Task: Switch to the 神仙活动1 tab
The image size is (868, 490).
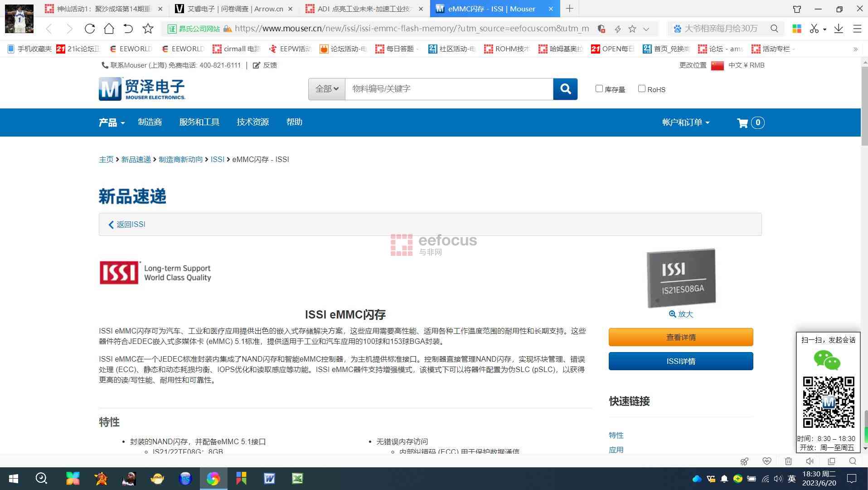Action: (x=104, y=9)
